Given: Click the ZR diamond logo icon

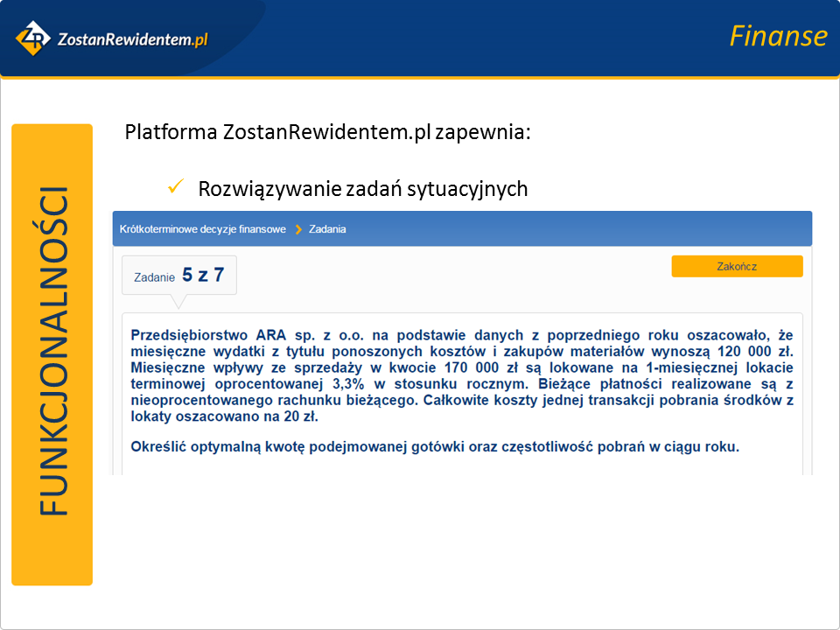Looking at the screenshot, I should tap(34, 38).
